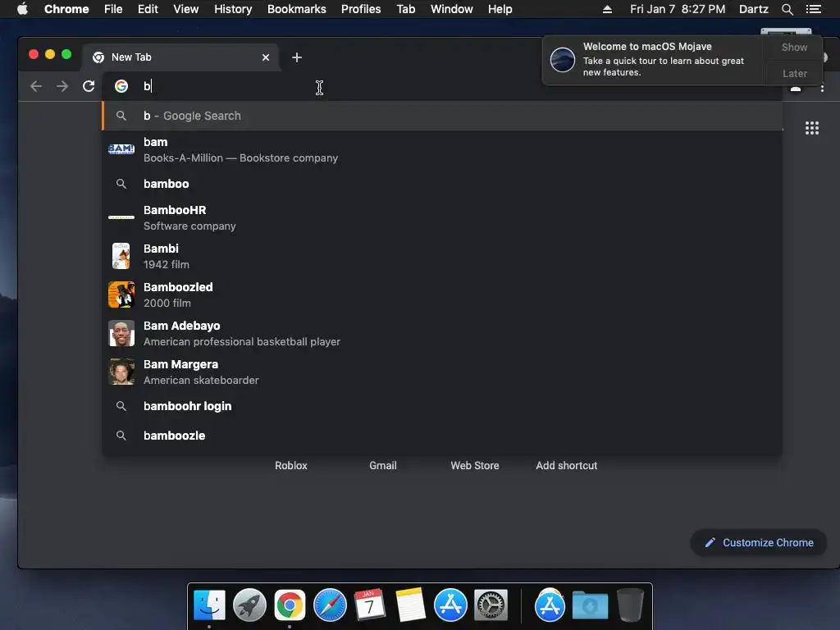This screenshot has height=630, width=840.
Task: Open the Apple menu
Action: pos(22,9)
